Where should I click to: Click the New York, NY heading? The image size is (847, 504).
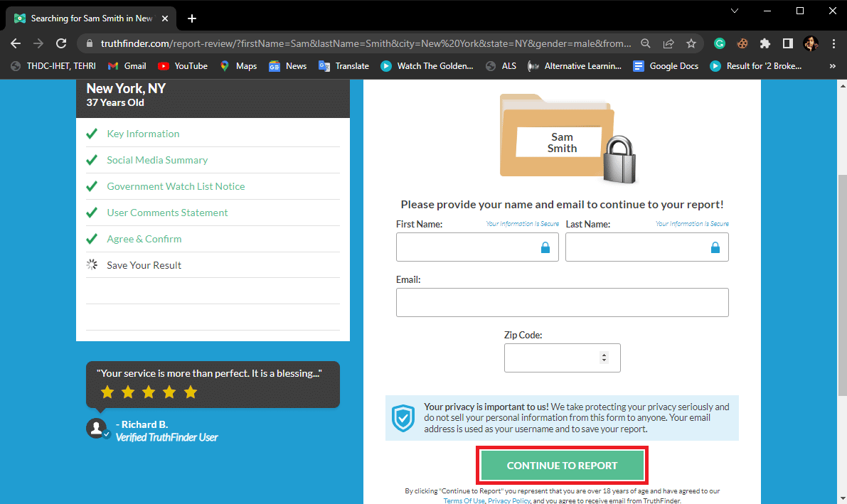(x=126, y=89)
